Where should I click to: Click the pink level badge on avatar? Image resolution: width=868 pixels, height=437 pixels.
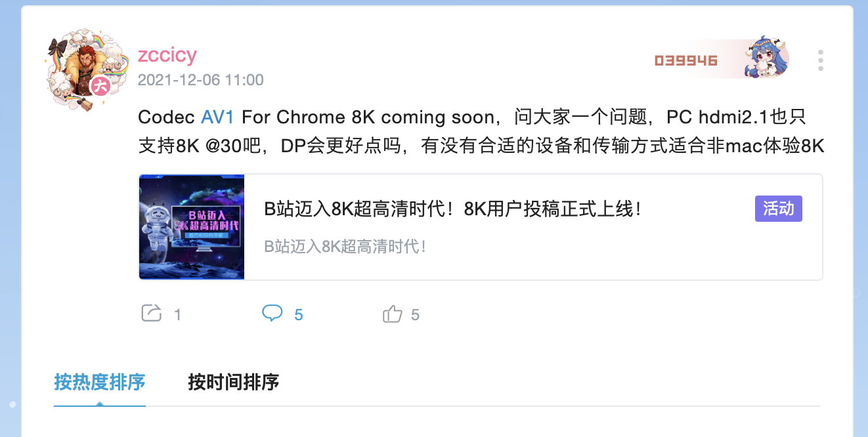[100, 85]
